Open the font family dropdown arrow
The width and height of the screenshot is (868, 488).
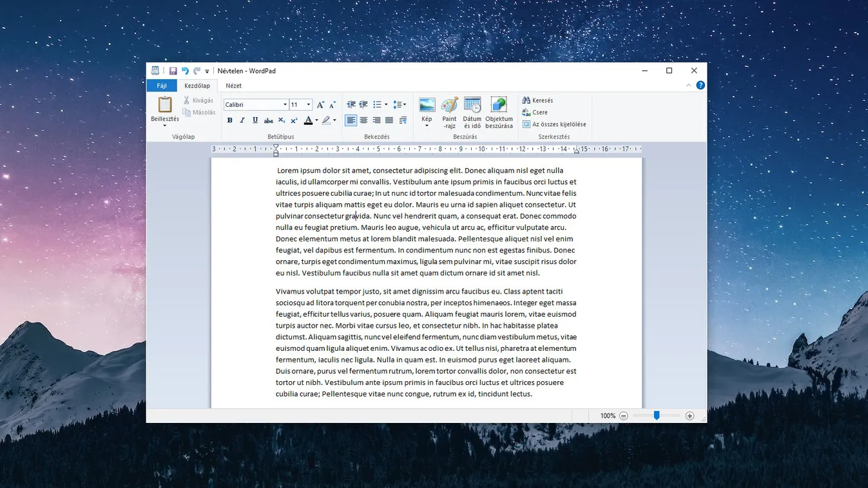pos(285,104)
